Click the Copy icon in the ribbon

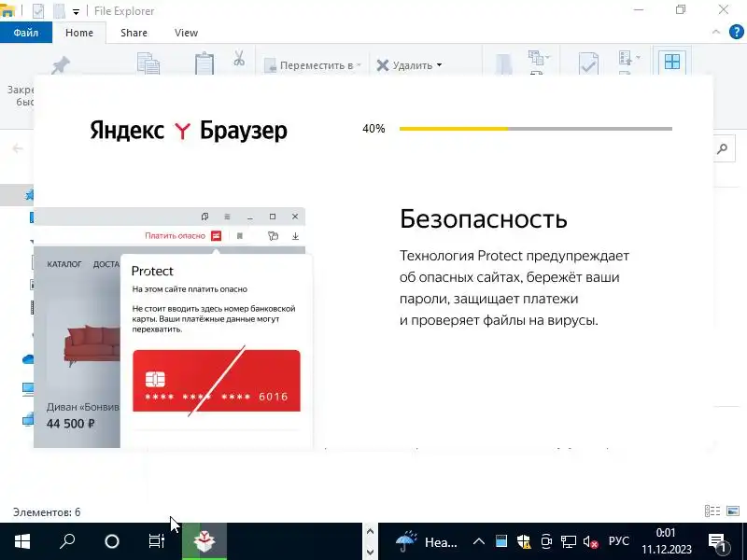pyautogui.click(x=148, y=63)
